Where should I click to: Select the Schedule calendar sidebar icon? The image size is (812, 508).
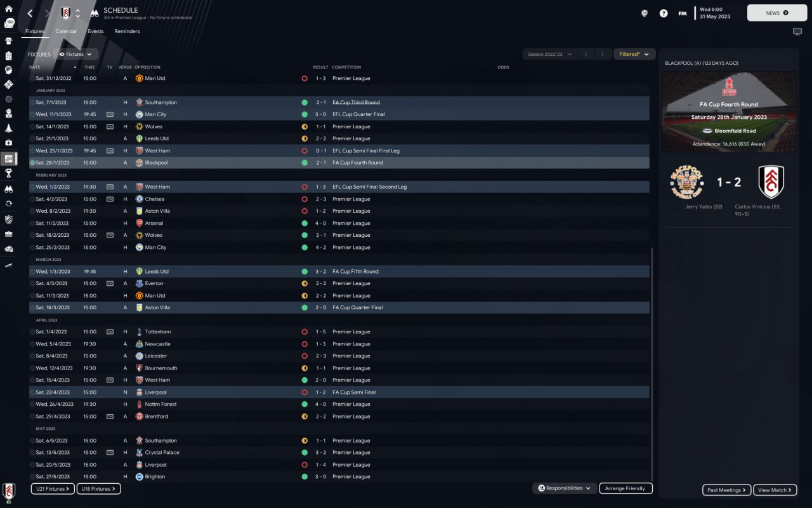point(9,158)
